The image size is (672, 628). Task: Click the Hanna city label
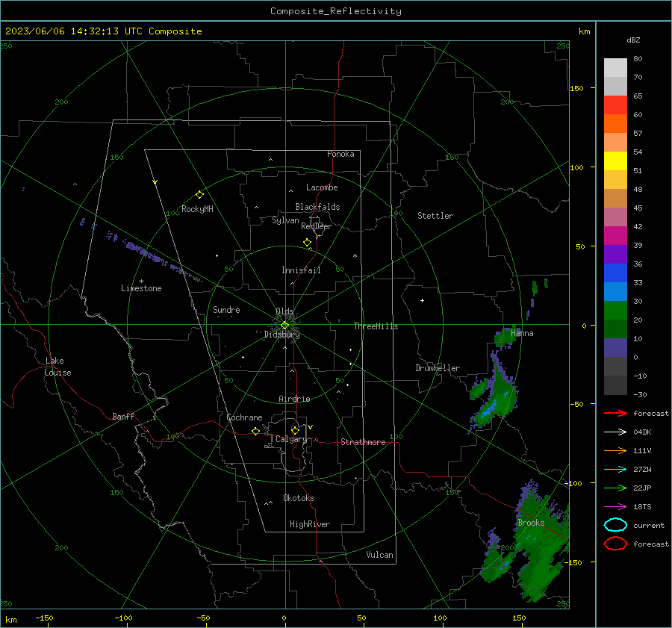[522, 333]
